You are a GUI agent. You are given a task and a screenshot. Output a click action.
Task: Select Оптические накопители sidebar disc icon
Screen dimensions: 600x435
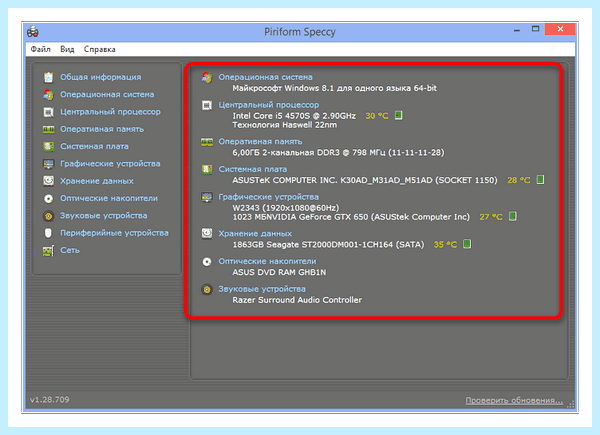48,199
